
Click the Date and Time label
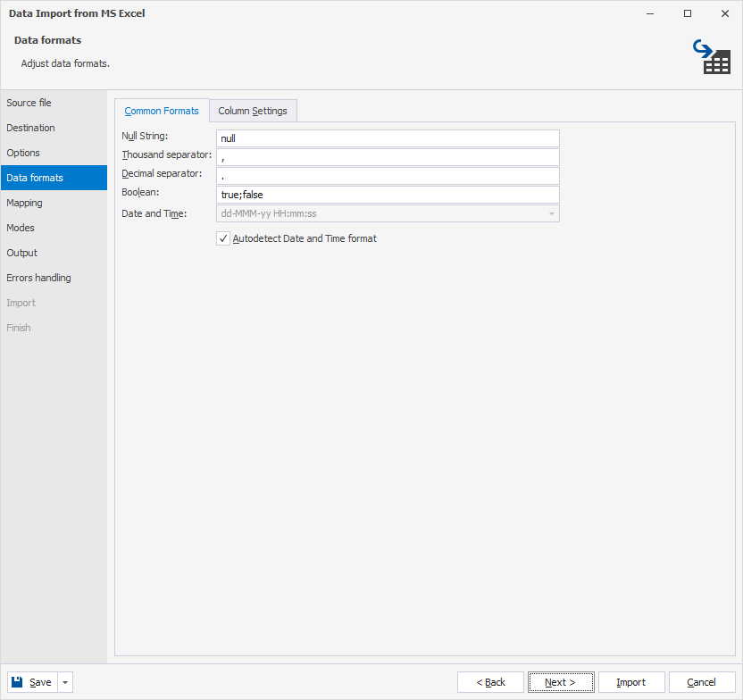click(x=154, y=213)
